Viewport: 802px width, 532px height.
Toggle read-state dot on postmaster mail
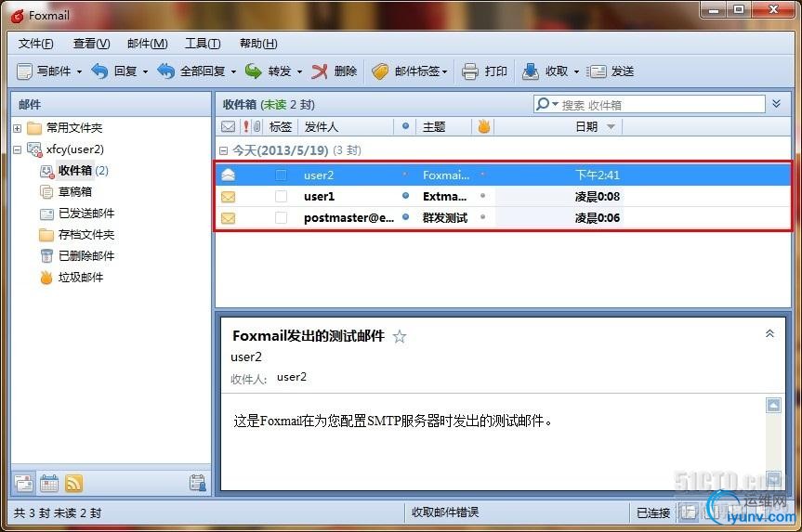[405, 216]
